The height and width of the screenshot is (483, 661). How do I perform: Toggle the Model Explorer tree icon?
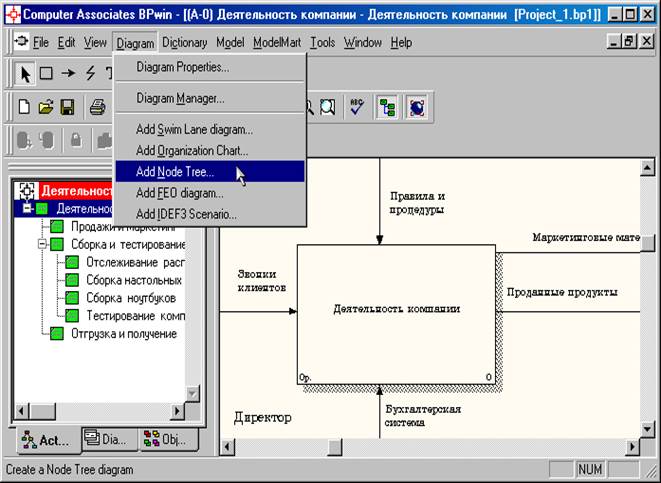click(x=387, y=107)
